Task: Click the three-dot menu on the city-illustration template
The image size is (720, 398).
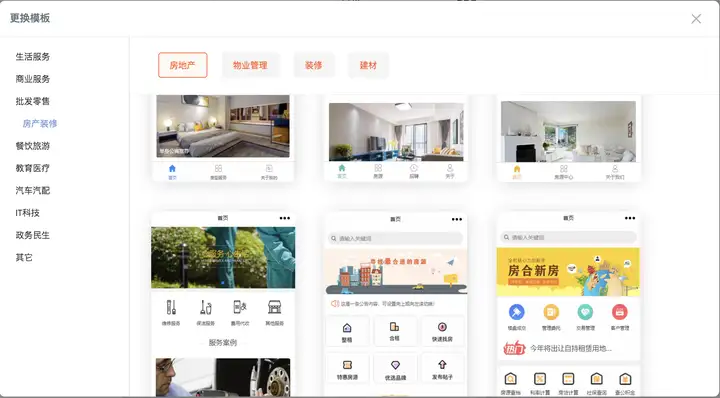Action: tap(457, 219)
